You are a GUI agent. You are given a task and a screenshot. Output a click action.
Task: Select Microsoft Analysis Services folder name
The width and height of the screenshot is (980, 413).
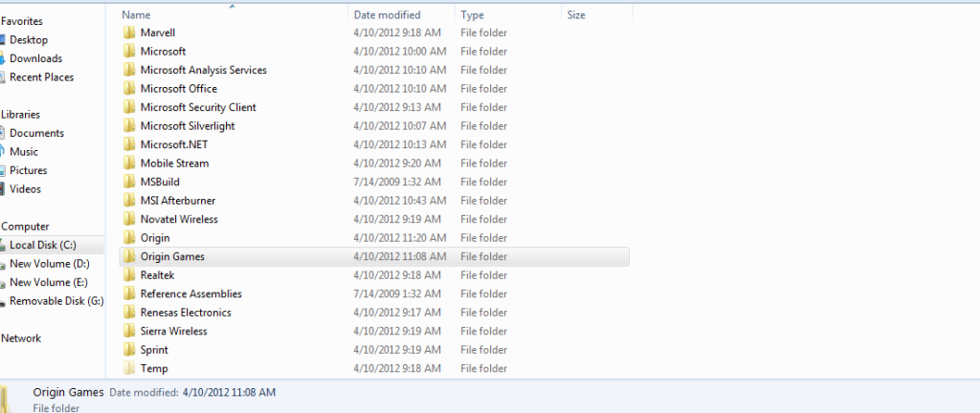204,70
